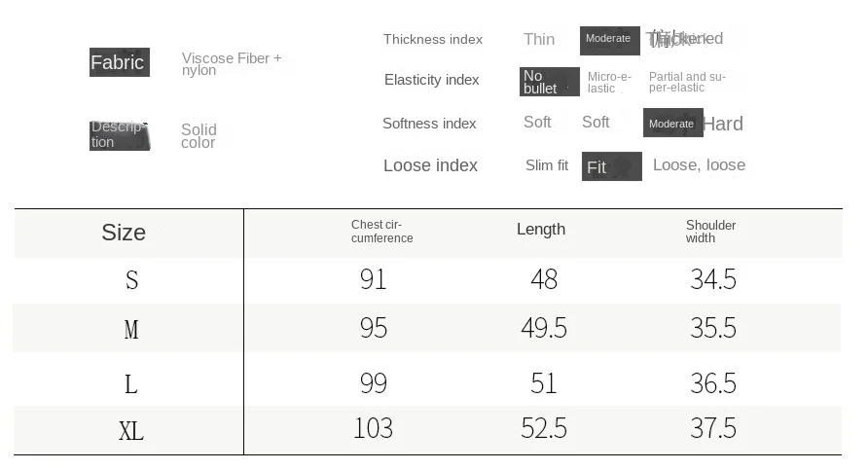868x470 pixels.
Task: Select size S row label
Action: point(131,279)
